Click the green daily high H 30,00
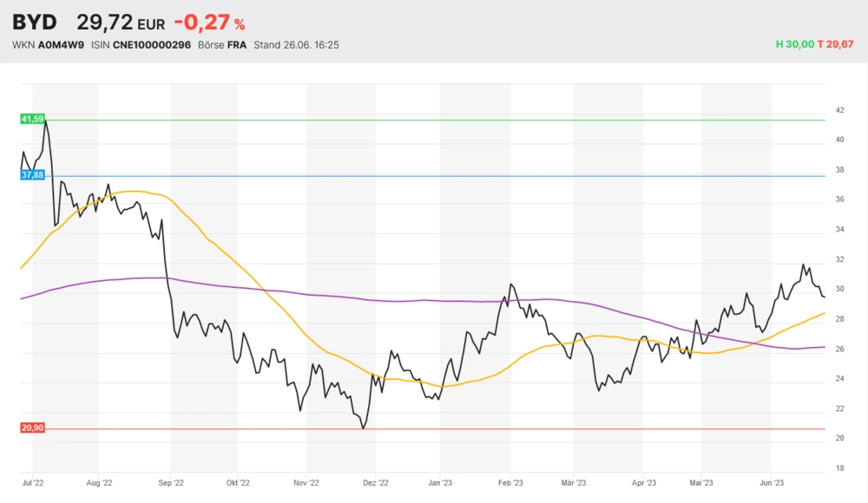 click(x=794, y=44)
